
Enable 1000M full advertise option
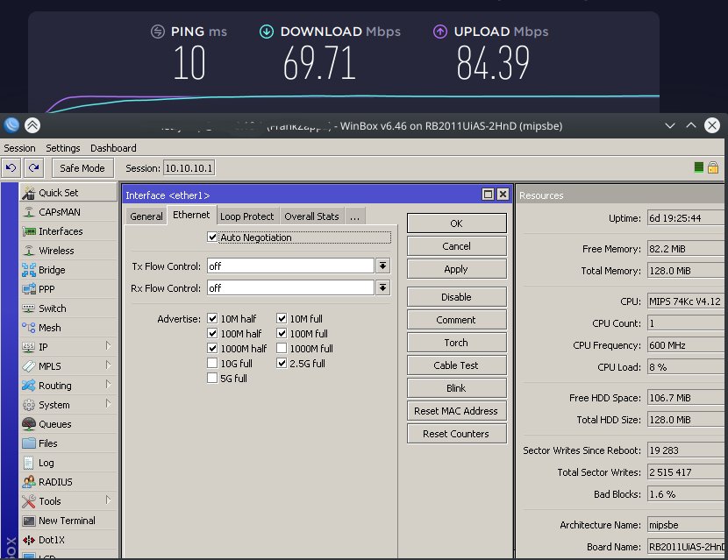click(x=282, y=348)
